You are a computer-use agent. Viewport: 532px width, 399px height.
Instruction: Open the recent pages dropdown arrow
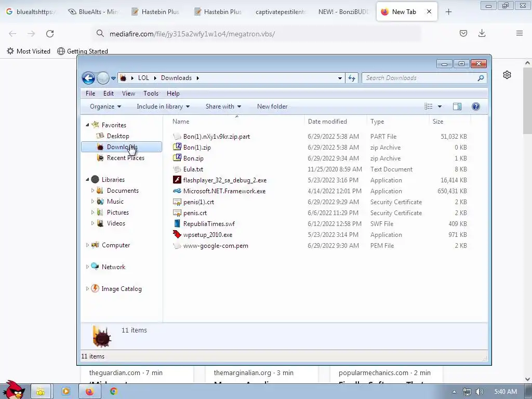(x=113, y=78)
